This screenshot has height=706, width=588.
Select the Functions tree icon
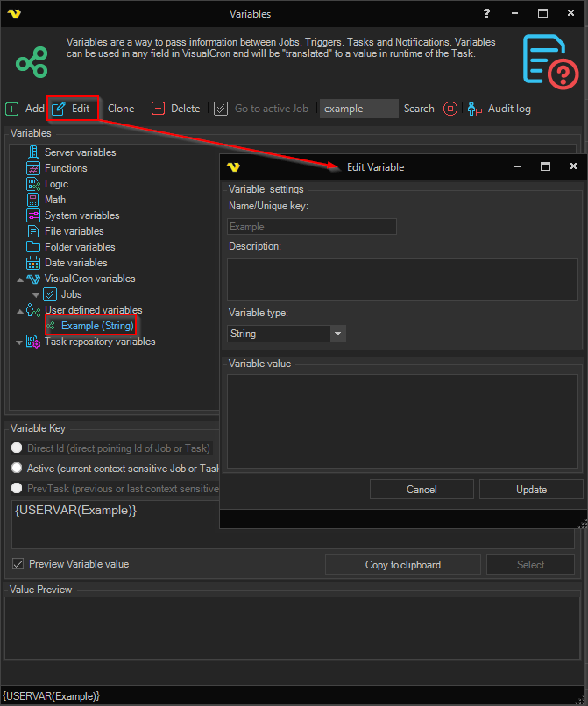click(33, 168)
